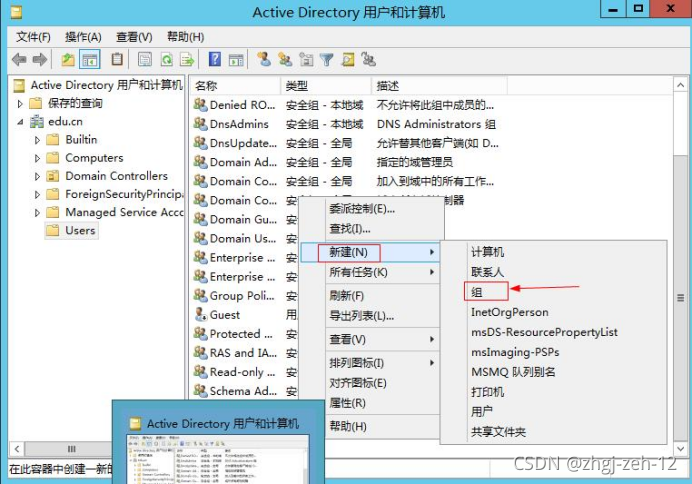692x484 pixels.
Task: Click the clipboard toolbar icon
Action: (x=117, y=59)
